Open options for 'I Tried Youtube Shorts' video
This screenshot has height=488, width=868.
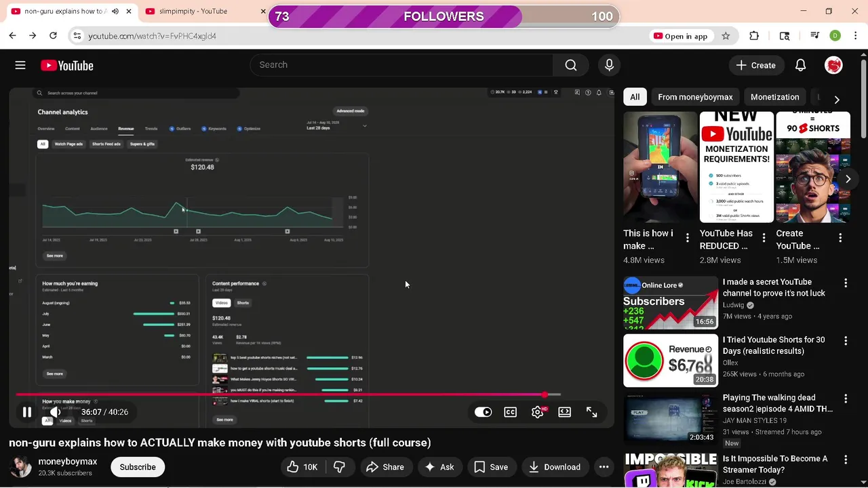coord(846,340)
